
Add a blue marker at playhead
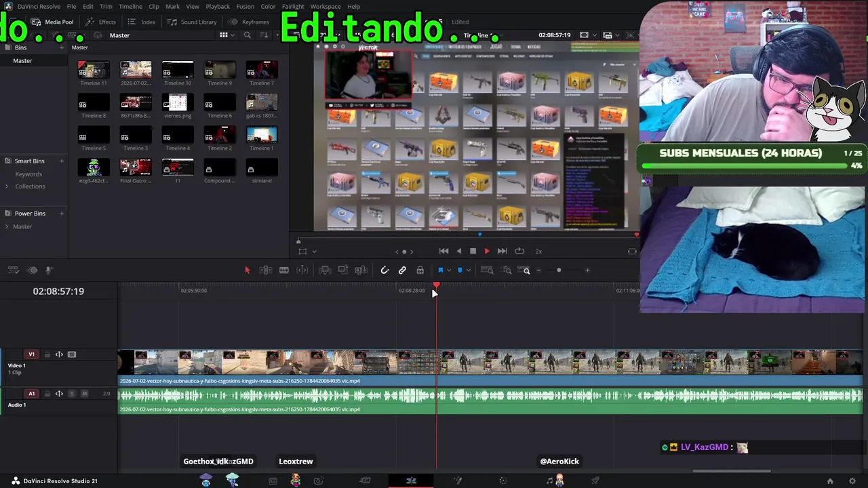(460, 270)
